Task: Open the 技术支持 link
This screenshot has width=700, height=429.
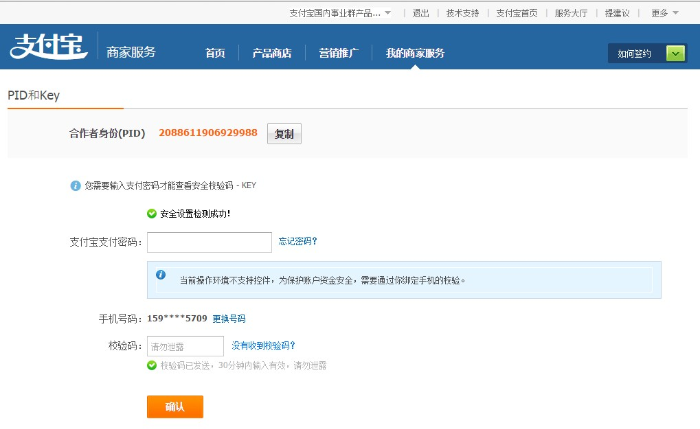Action: 462,13
